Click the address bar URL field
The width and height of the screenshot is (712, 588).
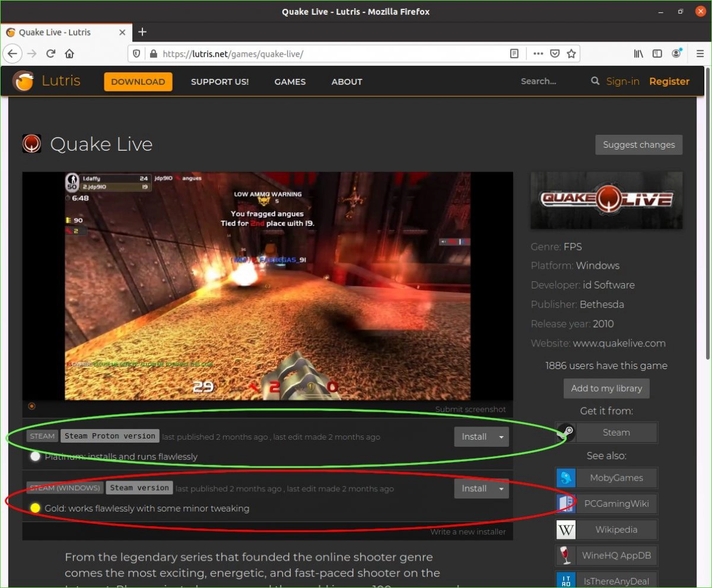click(332, 53)
